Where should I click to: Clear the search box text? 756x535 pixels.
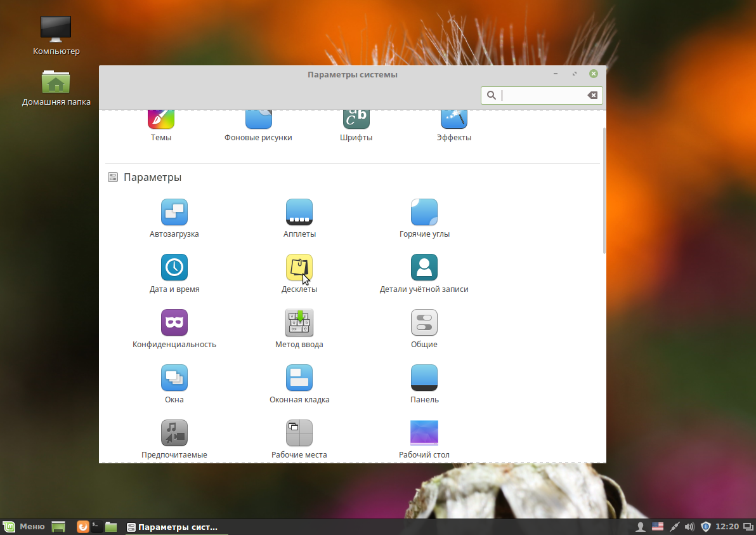pyautogui.click(x=592, y=95)
